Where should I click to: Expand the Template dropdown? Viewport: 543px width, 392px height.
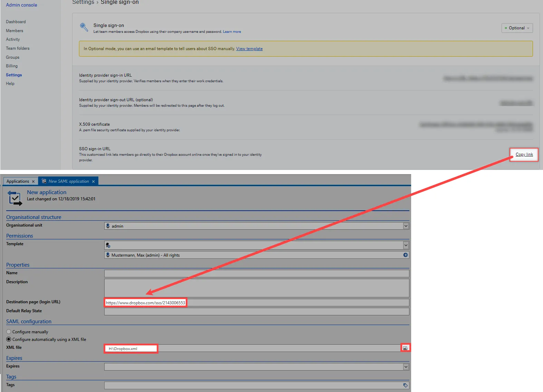click(406, 245)
